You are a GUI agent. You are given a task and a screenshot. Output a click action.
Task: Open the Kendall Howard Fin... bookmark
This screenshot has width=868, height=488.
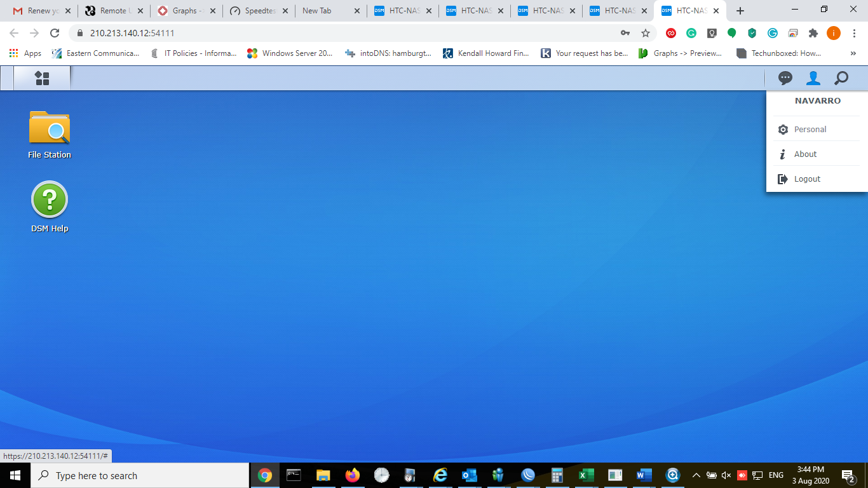486,53
